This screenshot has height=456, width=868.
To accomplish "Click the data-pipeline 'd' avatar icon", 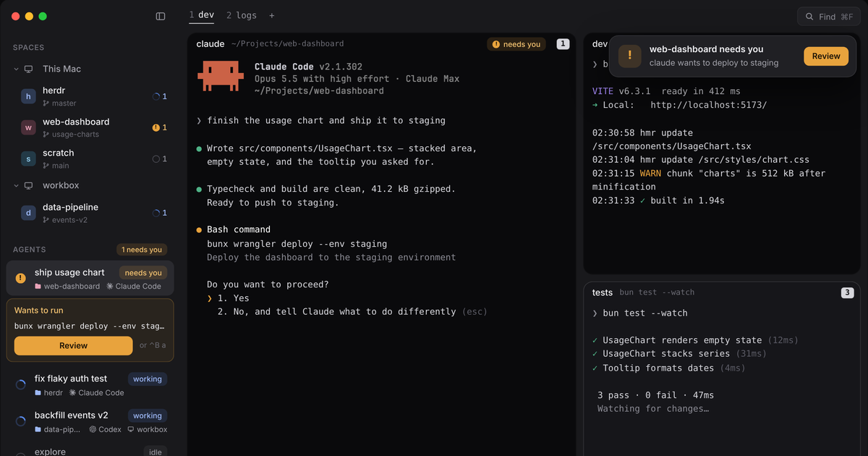I will [28, 213].
